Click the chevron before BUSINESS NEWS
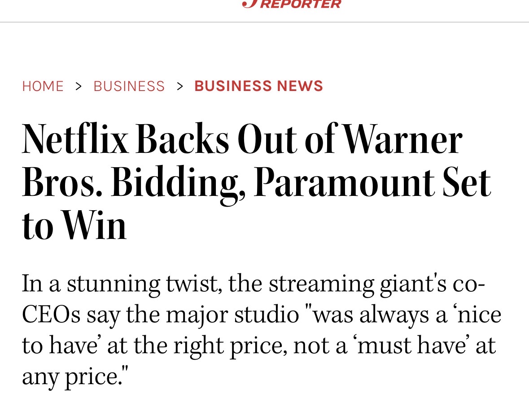This screenshot has height=420, width=529. point(180,86)
